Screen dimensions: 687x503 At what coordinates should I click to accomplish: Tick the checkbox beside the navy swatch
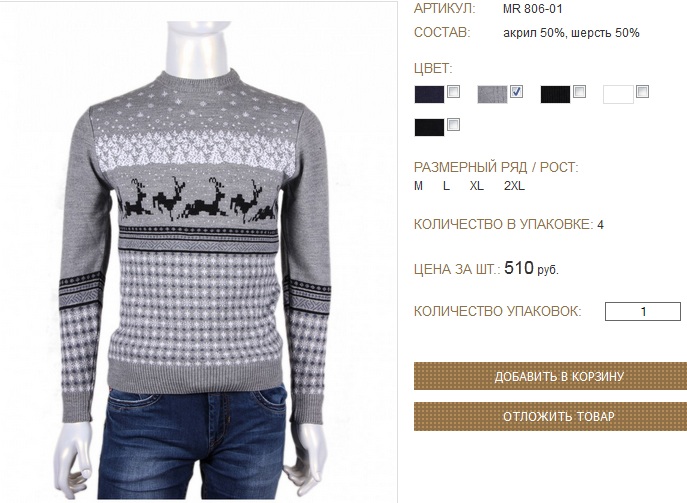453,92
